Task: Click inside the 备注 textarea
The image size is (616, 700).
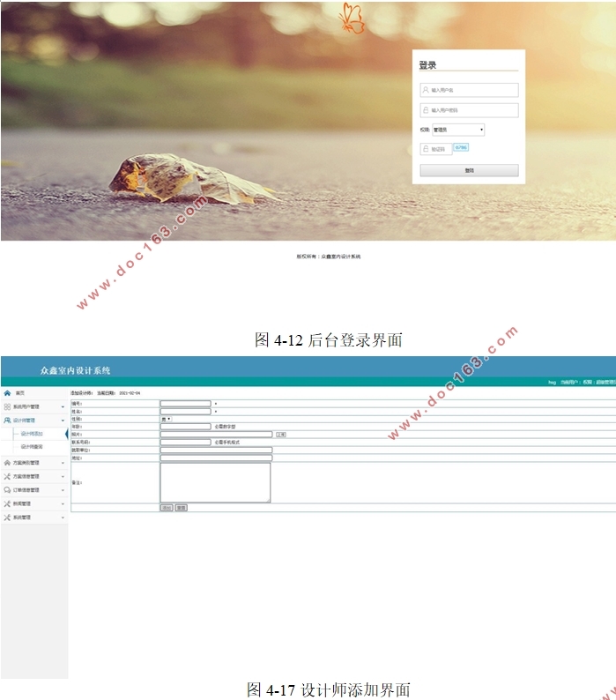Action: tap(216, 482)
